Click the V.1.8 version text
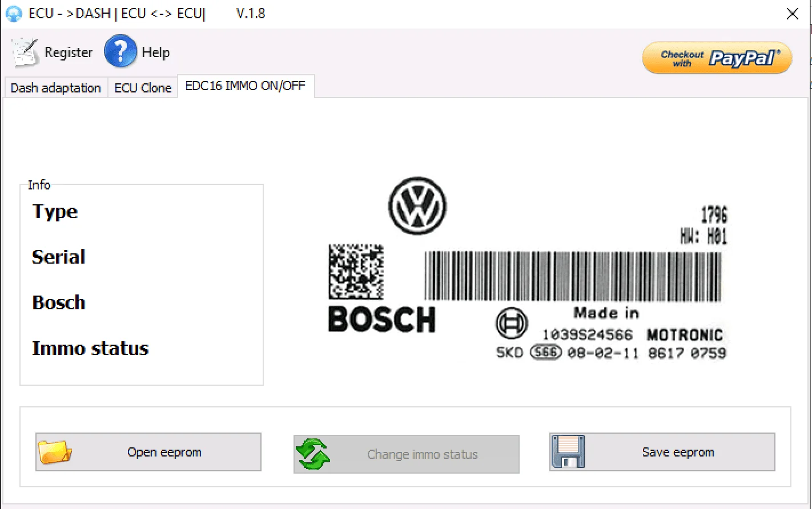Viewport: 812px width, 509px height. (251, 13)
